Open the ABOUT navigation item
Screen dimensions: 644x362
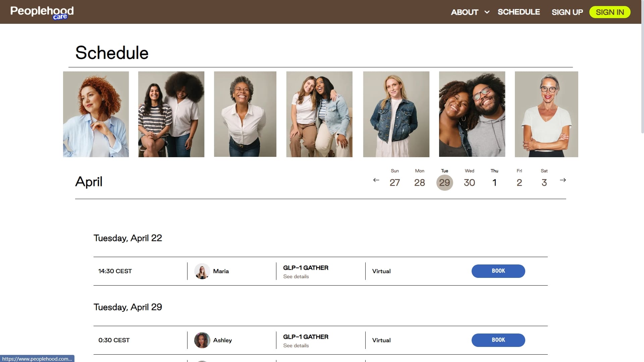(x=464, y=12)
